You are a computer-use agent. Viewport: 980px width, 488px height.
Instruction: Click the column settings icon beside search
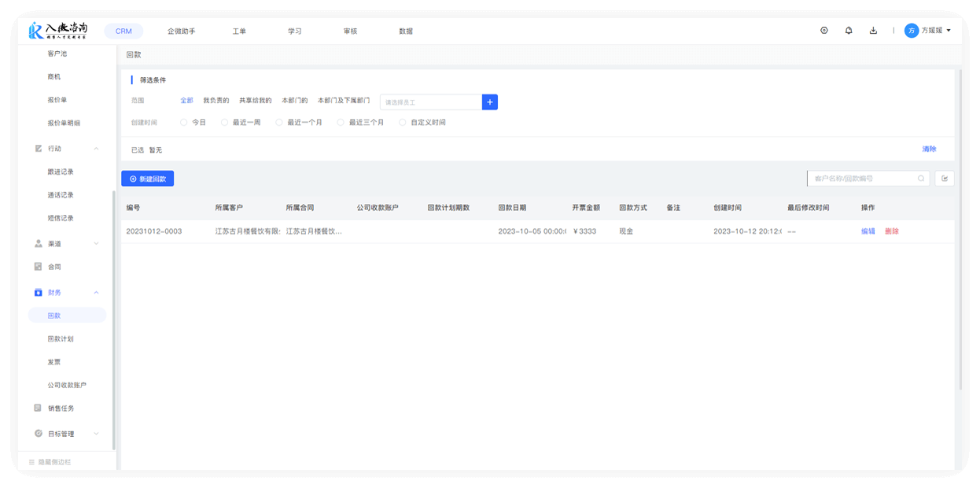[x=945, y=179]
